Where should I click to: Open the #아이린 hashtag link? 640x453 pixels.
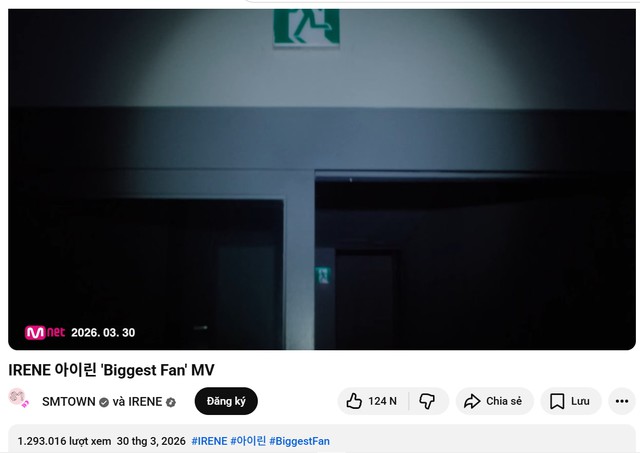point(248,441)
